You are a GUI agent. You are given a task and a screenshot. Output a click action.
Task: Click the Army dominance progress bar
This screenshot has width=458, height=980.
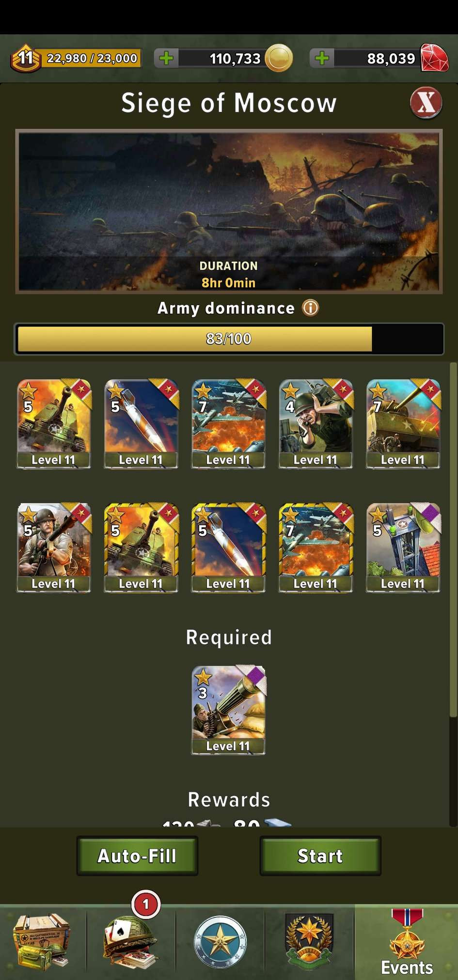(x=229, y=339)
